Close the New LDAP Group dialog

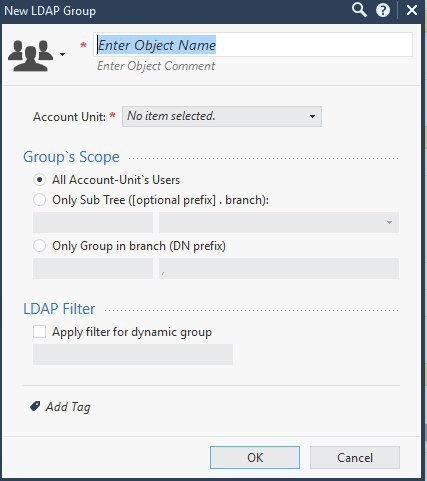coord(412,10)
